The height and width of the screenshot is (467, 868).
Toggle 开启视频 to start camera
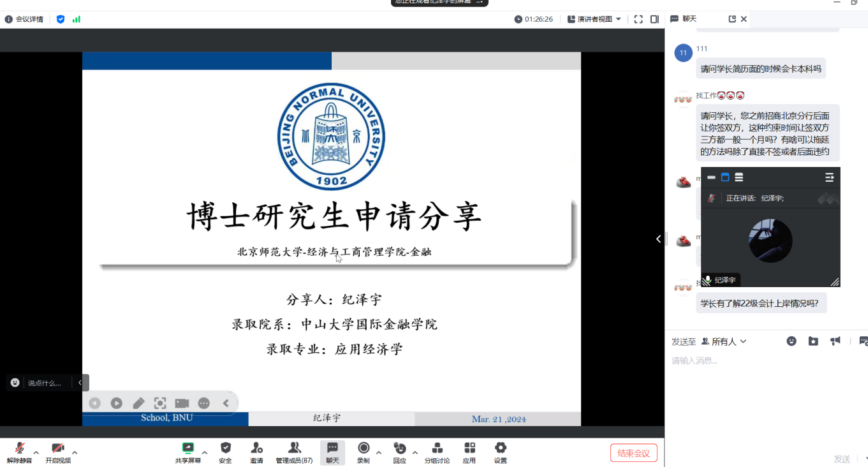[x=57, y=452]
